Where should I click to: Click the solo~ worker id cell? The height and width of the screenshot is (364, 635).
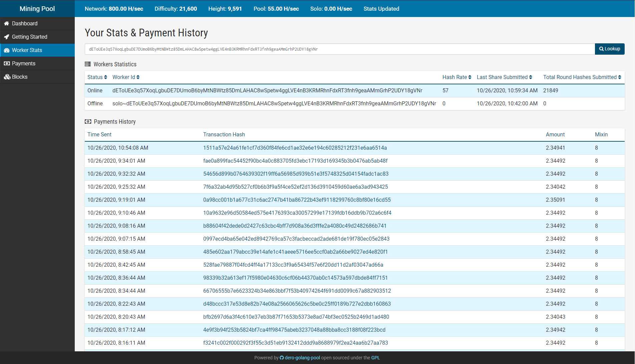pos(274,103)
